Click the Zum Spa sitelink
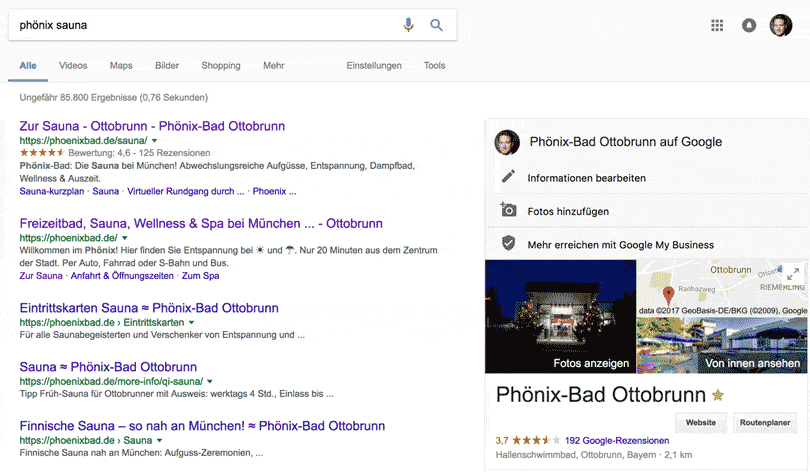The height and width of the screenshot is (472, 810). (200, 276)
